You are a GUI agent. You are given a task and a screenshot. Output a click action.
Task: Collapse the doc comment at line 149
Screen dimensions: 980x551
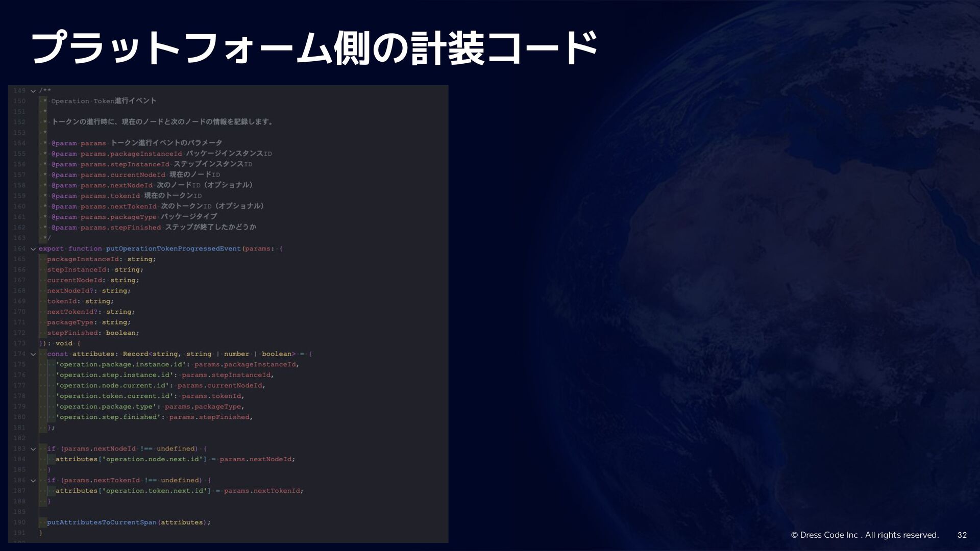coord(33,91)
